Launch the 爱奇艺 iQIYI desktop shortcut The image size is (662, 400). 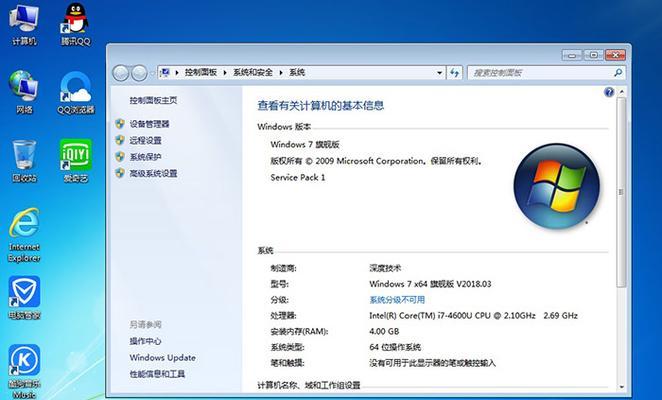tap(76, 161)
